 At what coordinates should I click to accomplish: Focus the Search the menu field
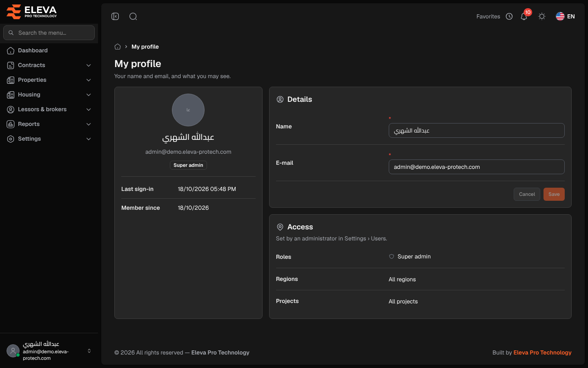pyautogui.click(x=49, y=33)
